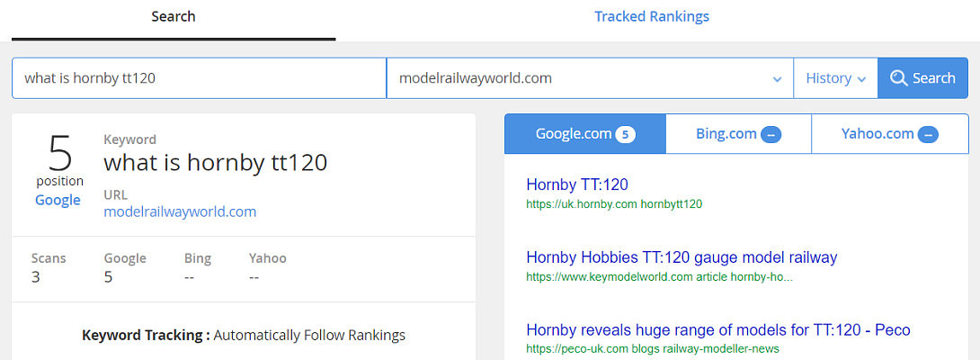Image resolution: width=980 pixels, height=360 pixels.
Task: Open the Hornby TT:120 search result
Action: [577, 184]
